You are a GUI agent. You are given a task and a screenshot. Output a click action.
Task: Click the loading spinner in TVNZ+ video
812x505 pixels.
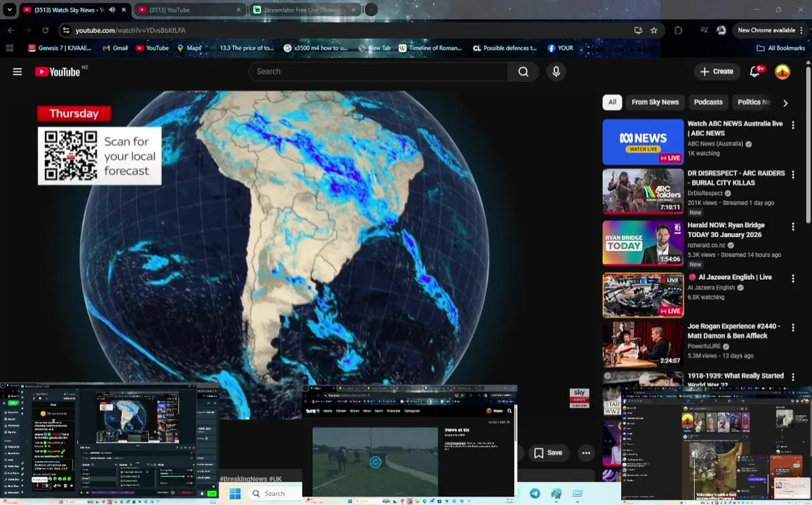[375, 462]
